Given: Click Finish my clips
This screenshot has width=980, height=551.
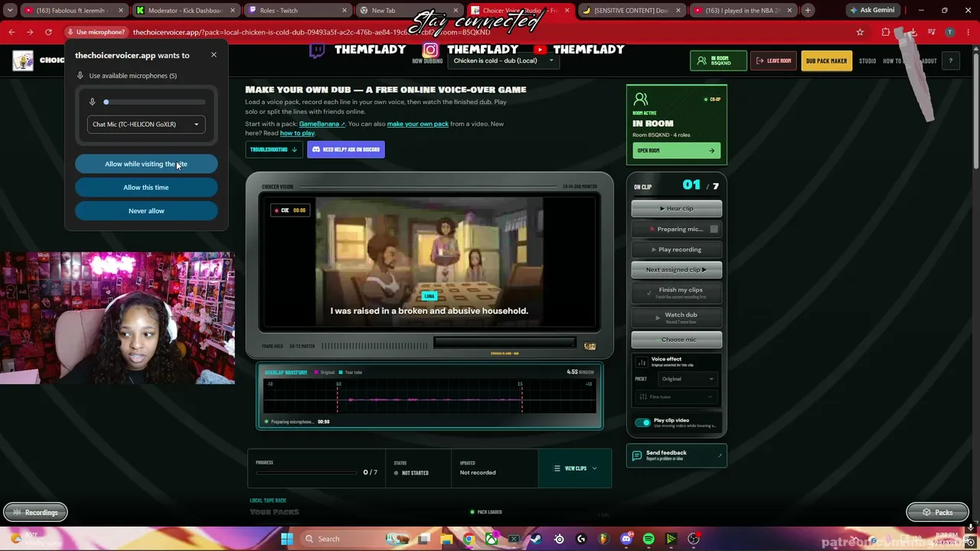Looking at the screenshot, I should (676, 292).
